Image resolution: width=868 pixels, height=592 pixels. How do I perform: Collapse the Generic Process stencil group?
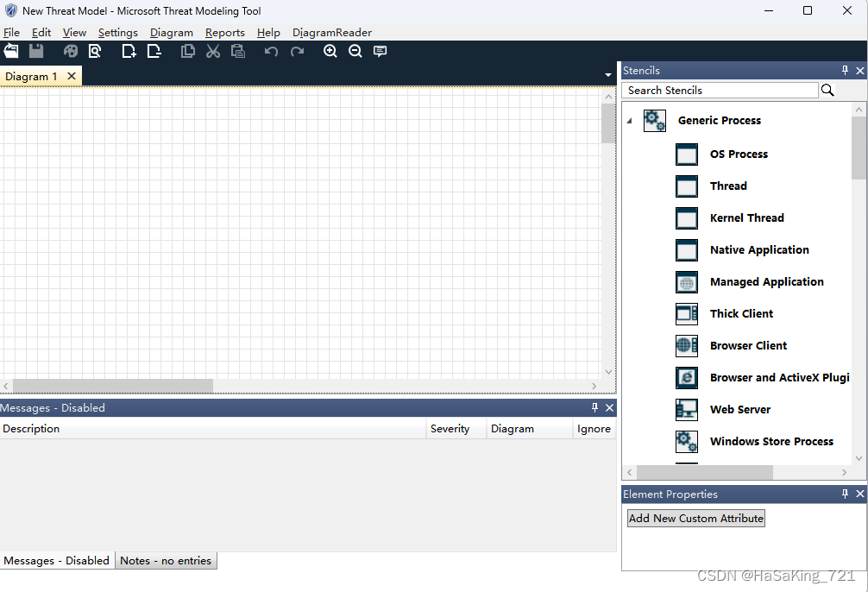pyautogui.click(x=629, y=121)
